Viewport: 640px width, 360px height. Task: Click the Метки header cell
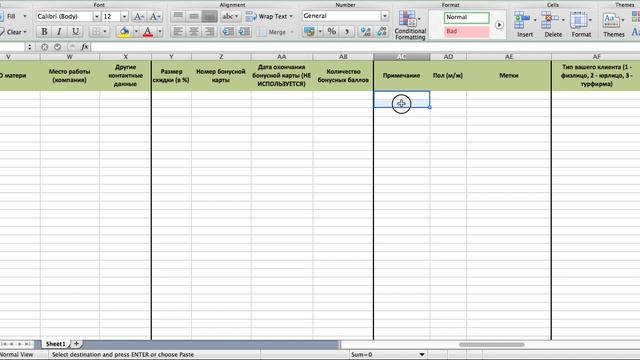pyautogui.click(x=509, y=76)
